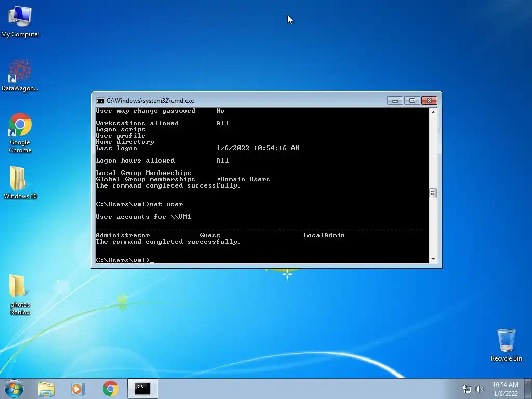Click the last C:\Users\vm1> prompt line
The width and height of the screenshot is (532, 399).
coord(125,260)
